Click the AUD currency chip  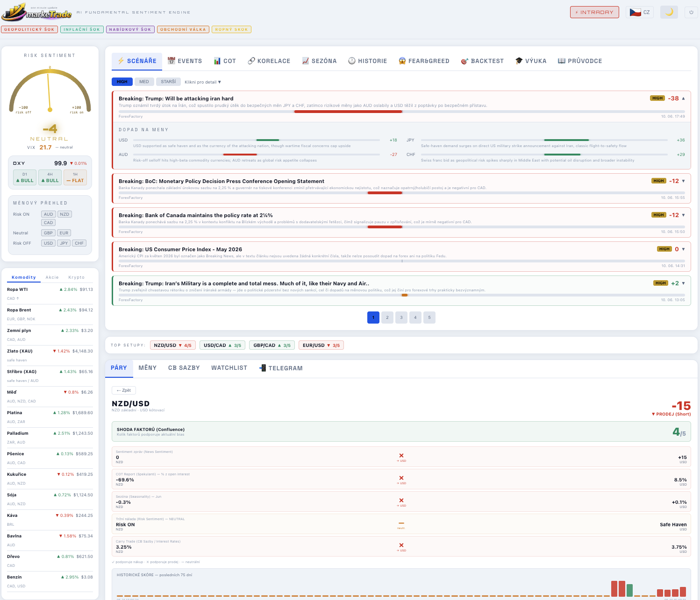click(49, 214)
